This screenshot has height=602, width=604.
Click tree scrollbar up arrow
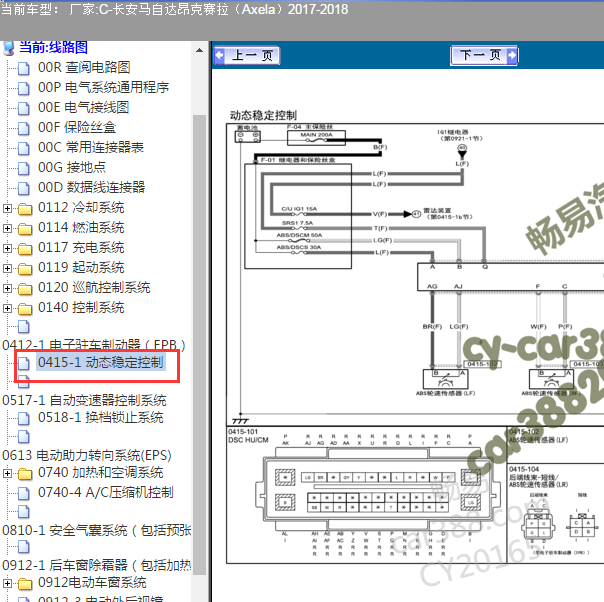click(x=199, y=50)
